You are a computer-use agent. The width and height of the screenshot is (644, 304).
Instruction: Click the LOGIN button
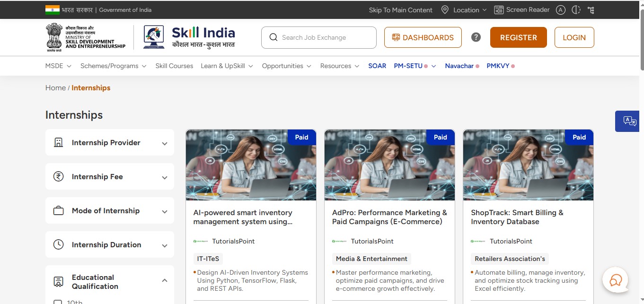pos(574,37)
